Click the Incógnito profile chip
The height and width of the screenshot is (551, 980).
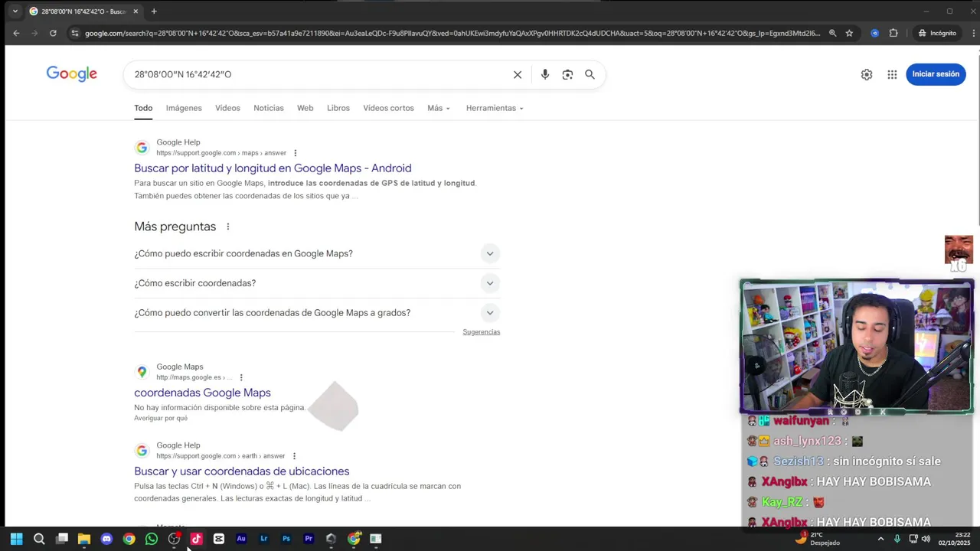click(938, 33)
